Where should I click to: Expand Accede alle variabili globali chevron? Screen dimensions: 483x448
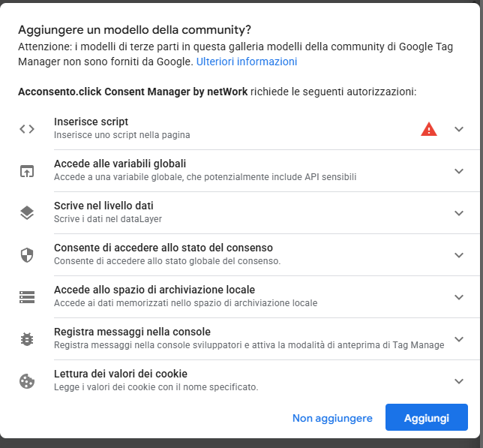click(459, 171)
